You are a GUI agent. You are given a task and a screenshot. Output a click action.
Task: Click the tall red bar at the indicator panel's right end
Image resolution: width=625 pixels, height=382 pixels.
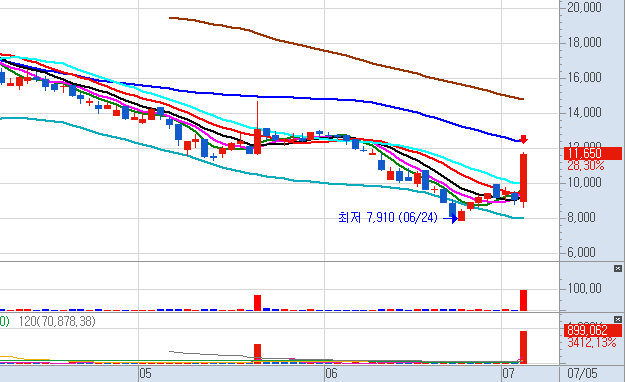click(x=523, y=300)
